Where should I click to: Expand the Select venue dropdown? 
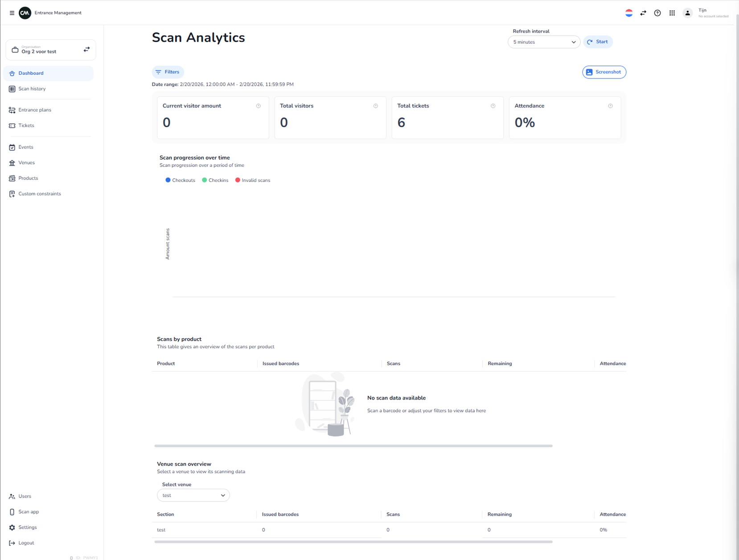(x=193, y=495)
